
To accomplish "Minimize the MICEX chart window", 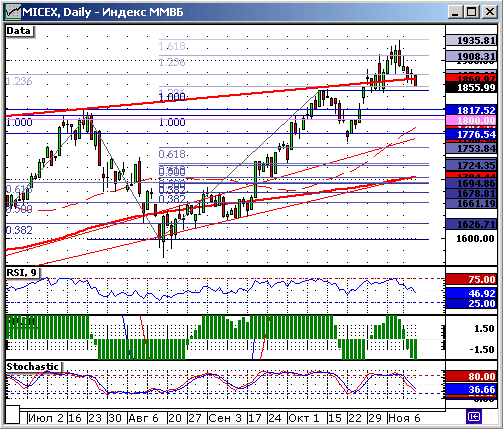I will tap(455, 12).
